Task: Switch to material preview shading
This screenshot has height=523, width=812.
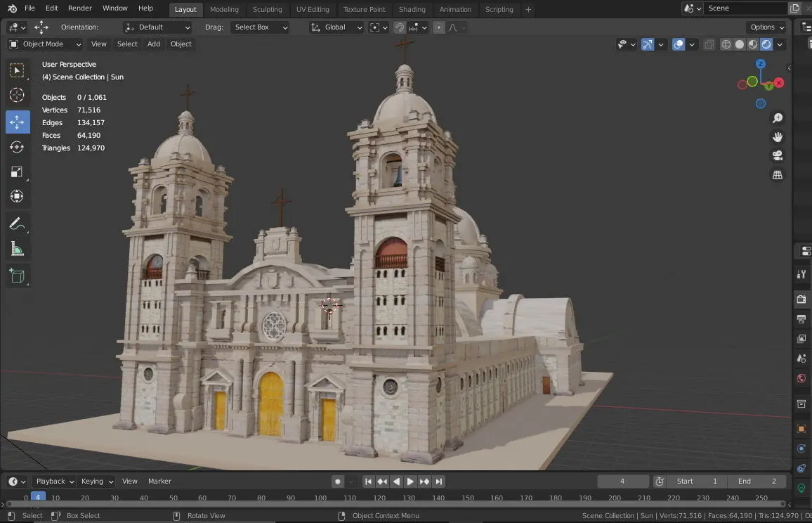Action: tap(753, 44)
